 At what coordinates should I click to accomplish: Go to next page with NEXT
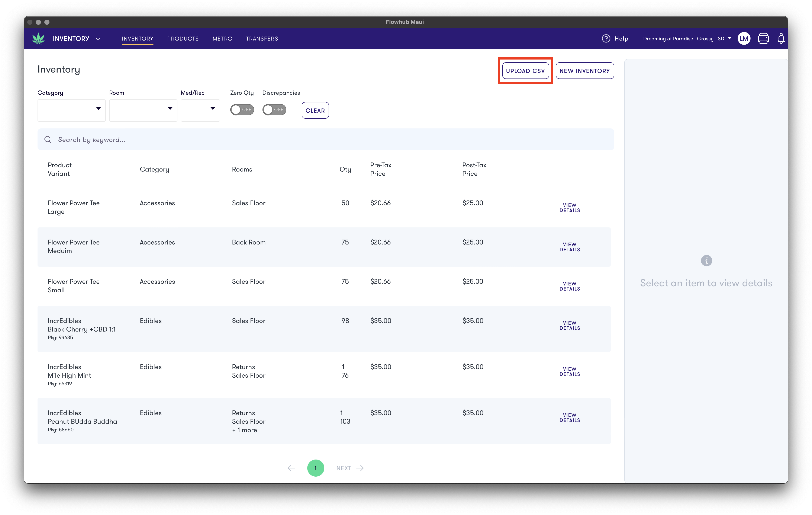tap(350, 468)
